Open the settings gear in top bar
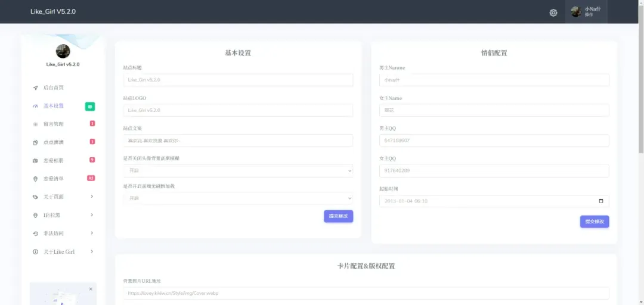Screen dimensions: 644x305 [553, 13]
